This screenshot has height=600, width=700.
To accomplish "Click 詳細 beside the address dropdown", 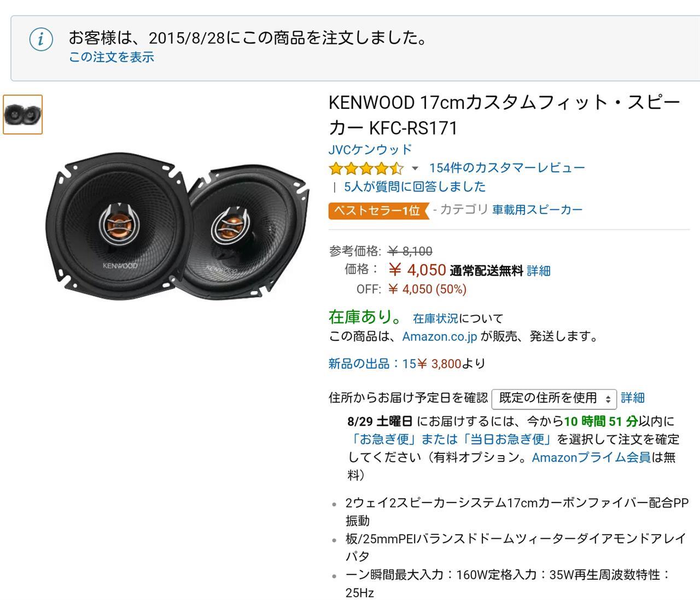I will pyautogui.click(x=633, y=398).
